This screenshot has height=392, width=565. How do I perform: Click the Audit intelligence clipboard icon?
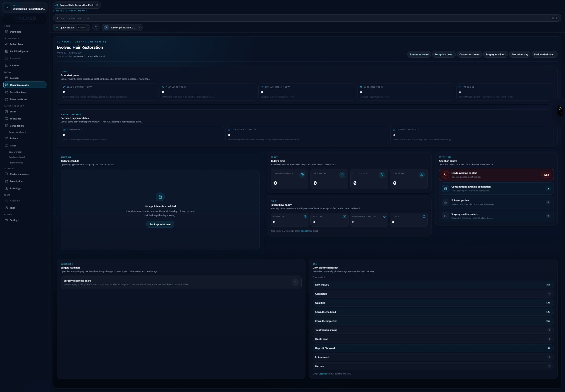click(x=7, y=51)
